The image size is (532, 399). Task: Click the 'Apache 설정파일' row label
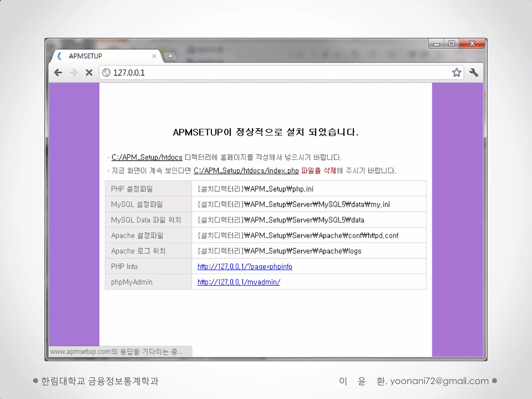point(137,236)
